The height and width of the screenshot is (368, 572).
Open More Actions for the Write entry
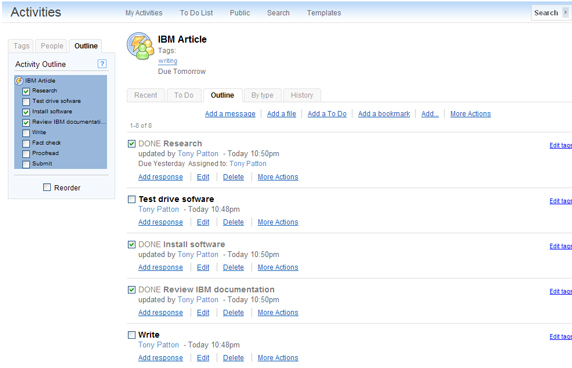(278, 358)
